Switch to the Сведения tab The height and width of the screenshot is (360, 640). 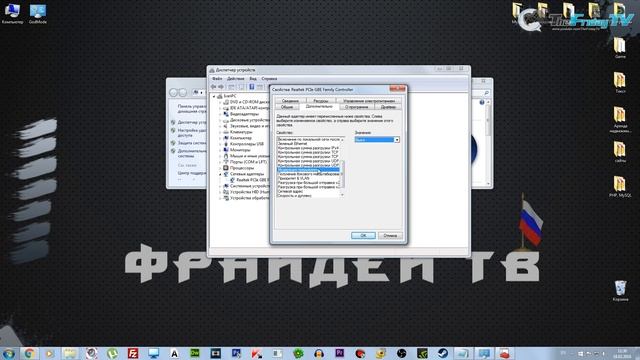click(290, 100)
